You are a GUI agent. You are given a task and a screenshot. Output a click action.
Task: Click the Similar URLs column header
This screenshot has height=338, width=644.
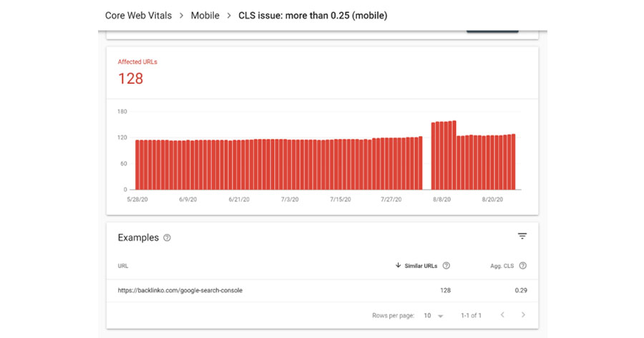[x=421, y=266]
